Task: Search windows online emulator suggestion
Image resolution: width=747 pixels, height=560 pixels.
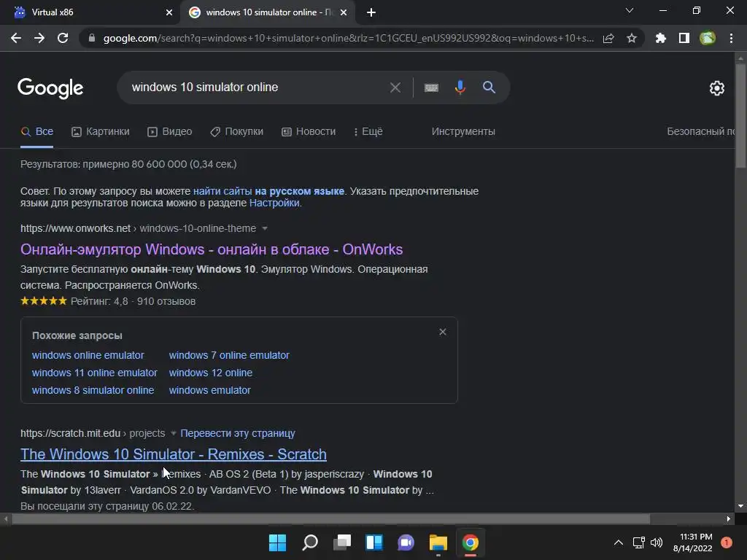Action: 88,355
